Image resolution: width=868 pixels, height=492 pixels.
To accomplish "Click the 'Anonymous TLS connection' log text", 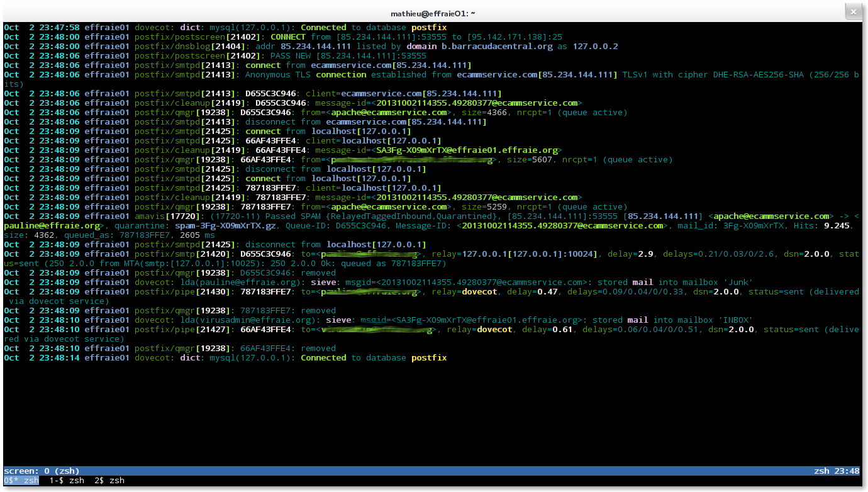I will tap(306, 75).
